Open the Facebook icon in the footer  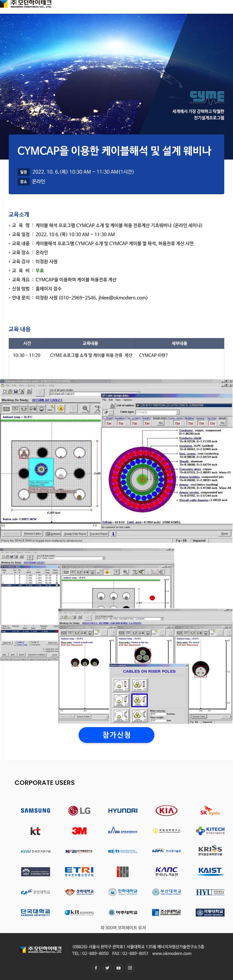point(96,968)
